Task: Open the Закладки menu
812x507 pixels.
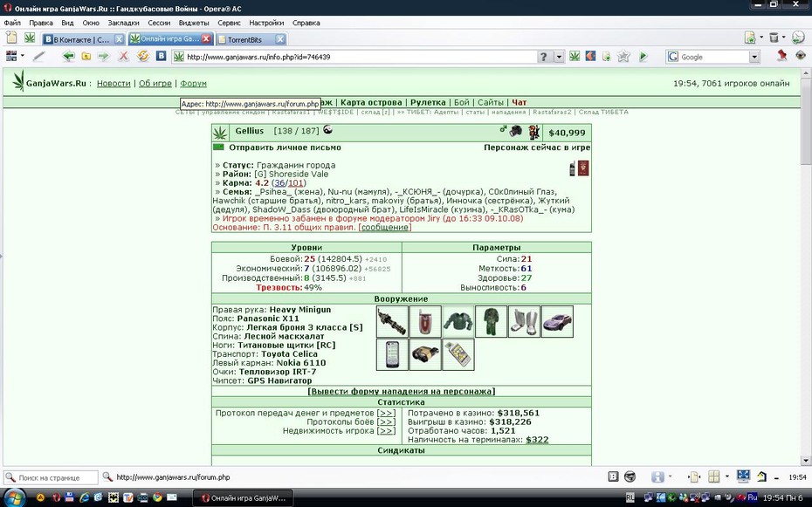Action: pyautogui.click(x=123, y=23)
